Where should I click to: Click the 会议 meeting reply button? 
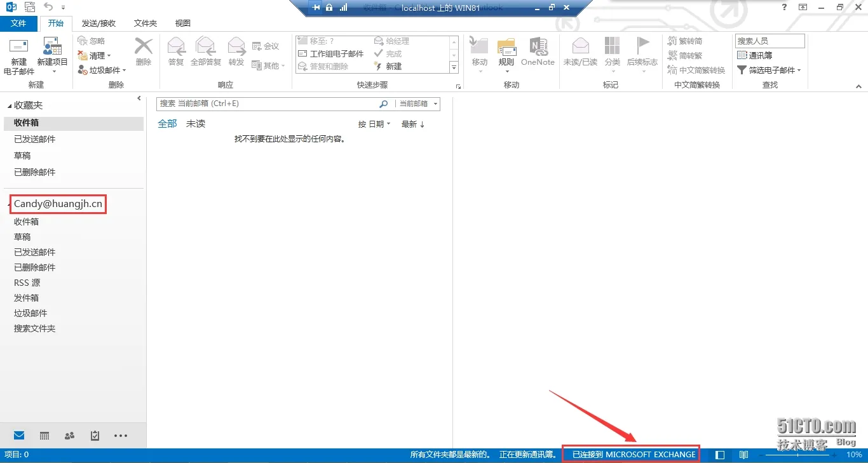[x=266, y=46]
